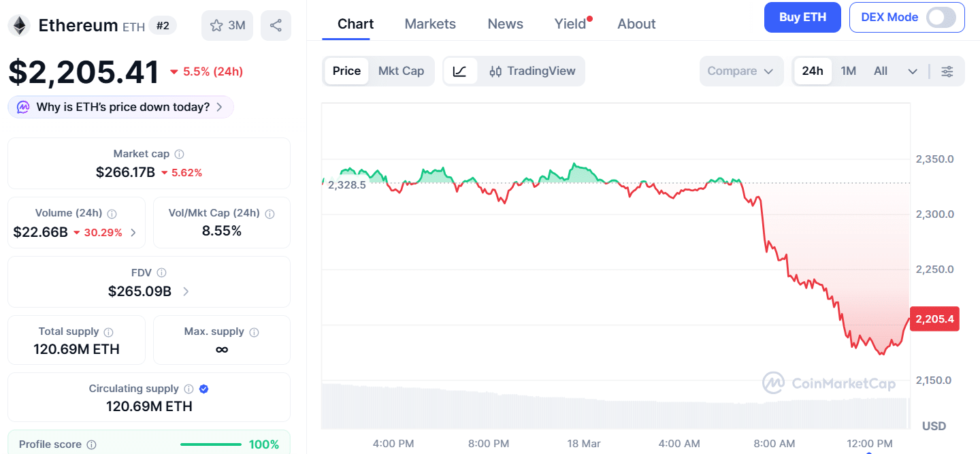Open the Compare dropdown
Screen dimensions: 980x454
coord(740,71)
